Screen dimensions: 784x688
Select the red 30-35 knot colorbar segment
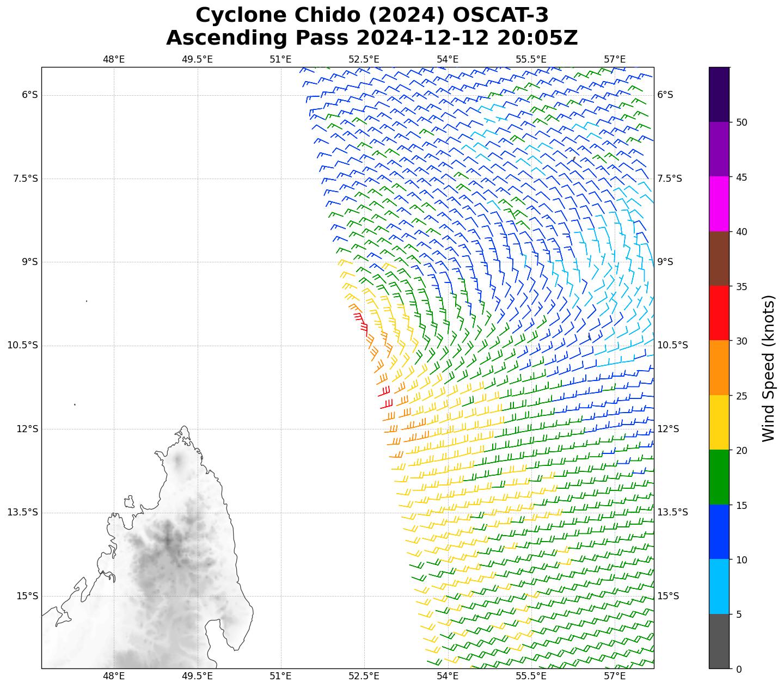click(x=719, y=313)
